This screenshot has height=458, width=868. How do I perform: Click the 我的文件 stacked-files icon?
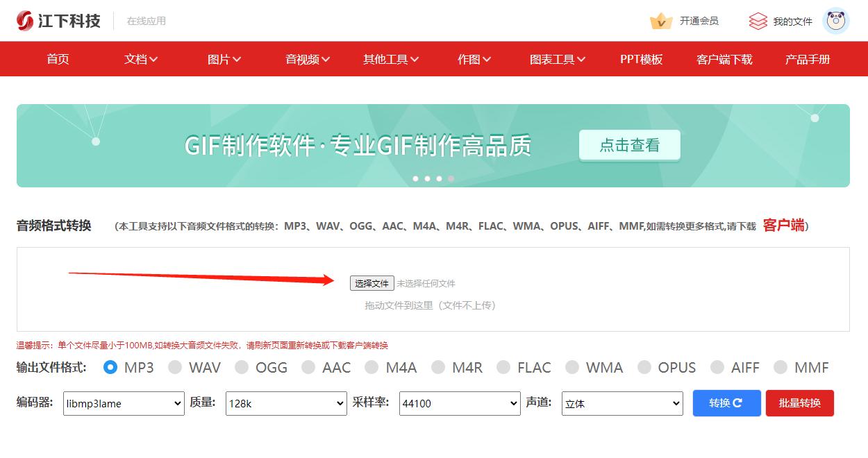pos(758,21)
